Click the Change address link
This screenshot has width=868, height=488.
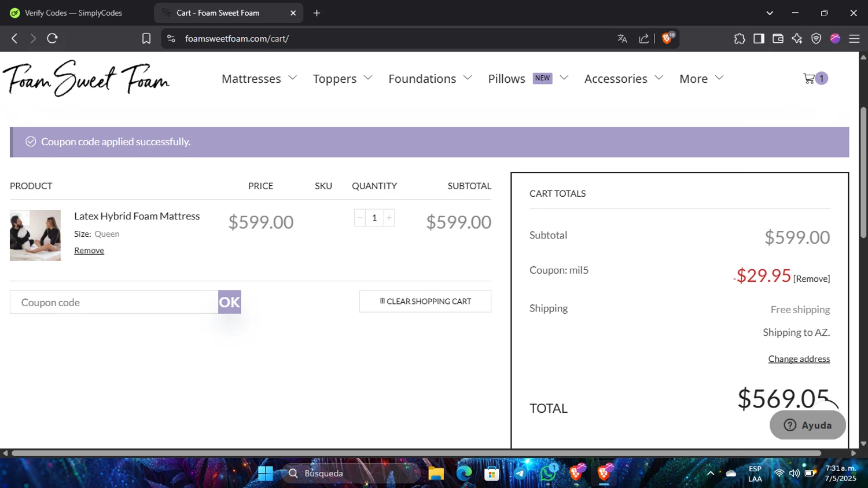click(x=799, y=359)
